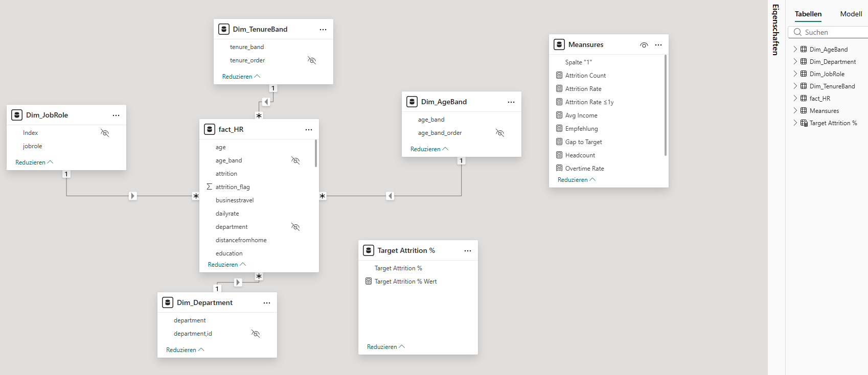
Task: Open the Eigenschaften side panel
Action: click(776, 30)
